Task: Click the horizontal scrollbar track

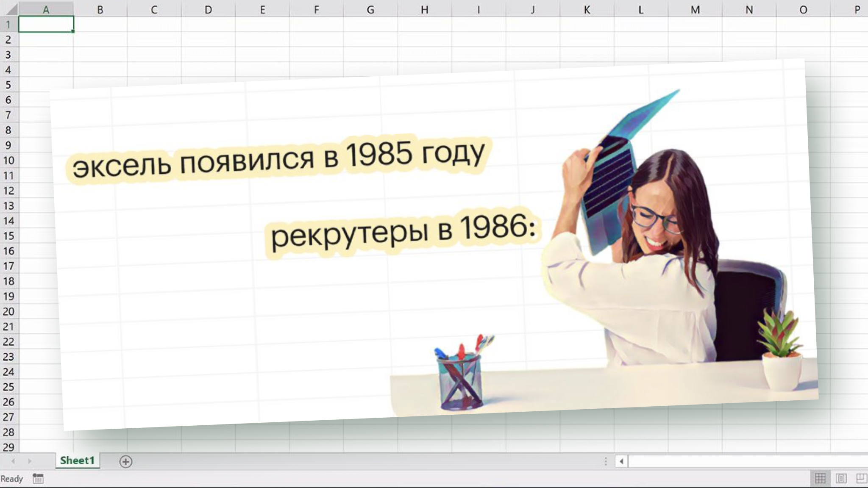Action: coord(746,461)
